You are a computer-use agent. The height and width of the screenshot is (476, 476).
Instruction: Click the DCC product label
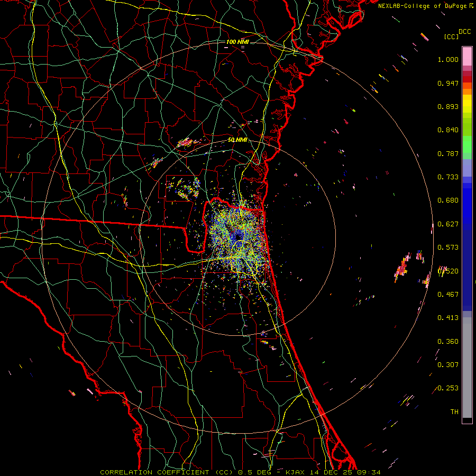(x=465, y=32)
